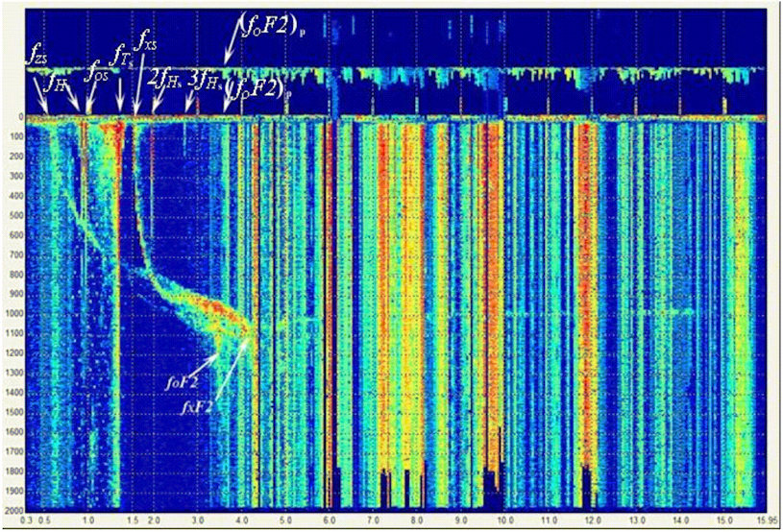Screen dimensions: 783x532
Task: Pick the 1900 range tick label
Action: click(x=13, y=491)
